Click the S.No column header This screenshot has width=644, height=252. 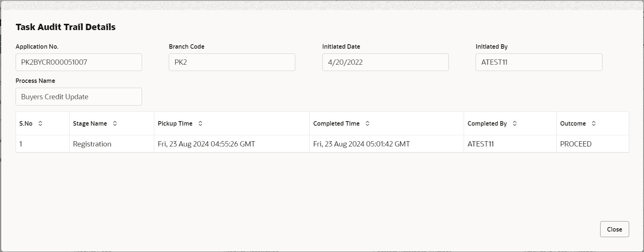click(x=42, y=123)
